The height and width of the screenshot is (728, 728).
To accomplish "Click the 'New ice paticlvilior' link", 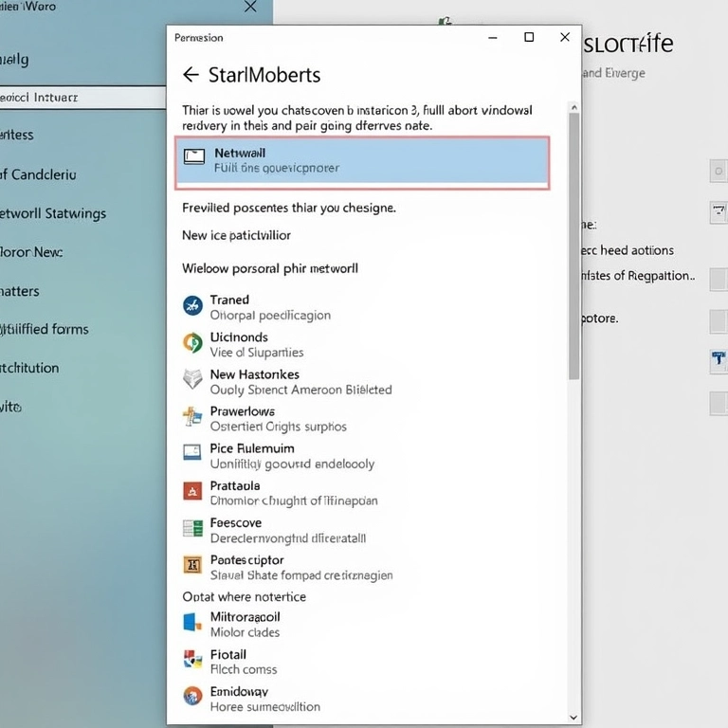I will [236, 235].
